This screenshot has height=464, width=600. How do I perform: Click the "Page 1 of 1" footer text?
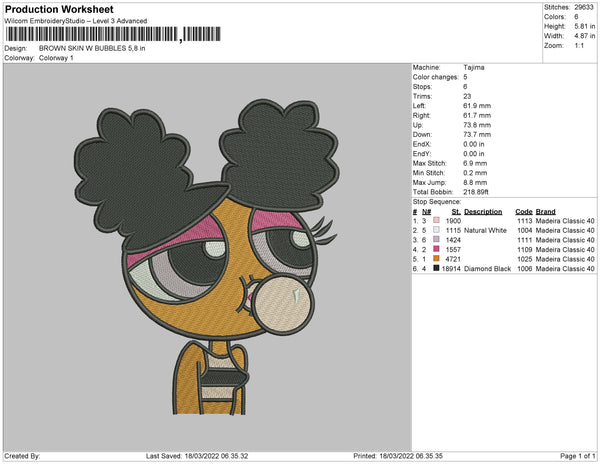coord(577,456)
